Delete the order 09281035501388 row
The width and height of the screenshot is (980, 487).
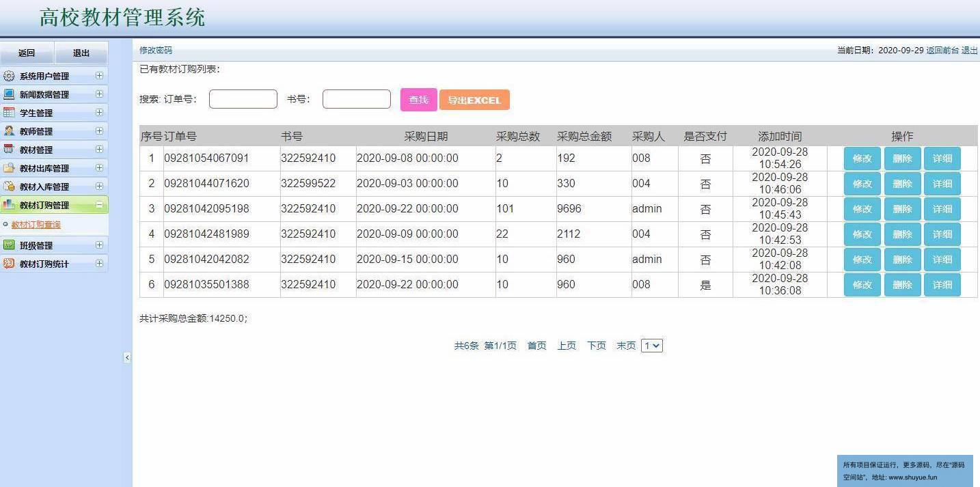pyautogui.click(x=902, y=285)
